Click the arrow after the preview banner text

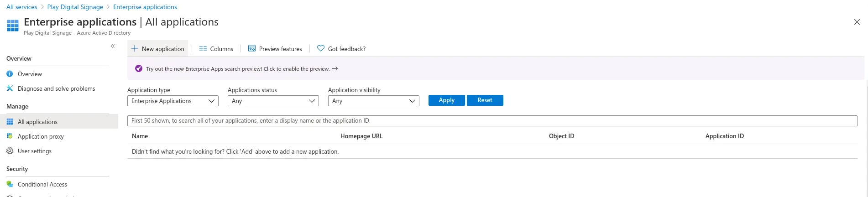(335, 68)
